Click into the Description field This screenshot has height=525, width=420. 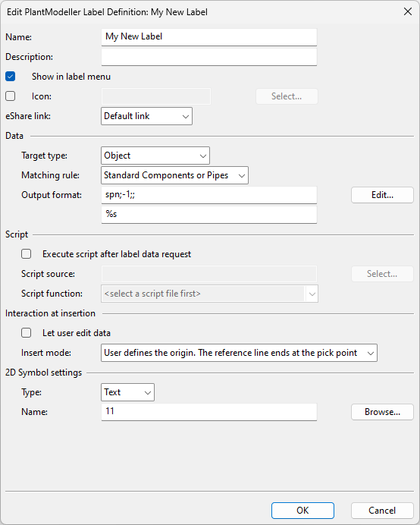pos(209,57)
